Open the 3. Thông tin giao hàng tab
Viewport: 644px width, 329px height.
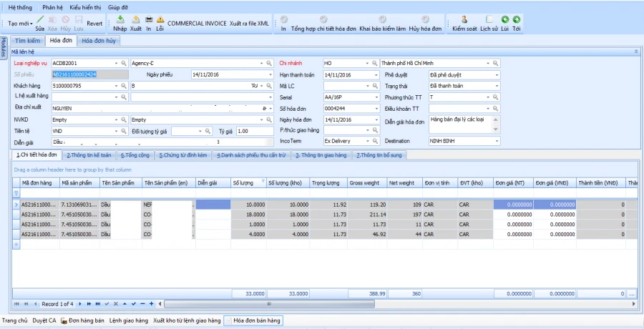pos(321,155)
